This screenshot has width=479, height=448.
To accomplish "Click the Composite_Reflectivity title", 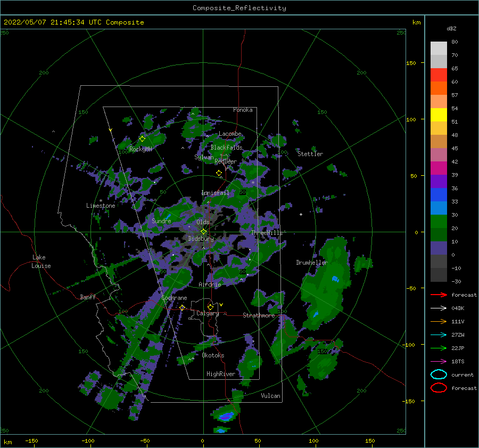I will point(239,8).
